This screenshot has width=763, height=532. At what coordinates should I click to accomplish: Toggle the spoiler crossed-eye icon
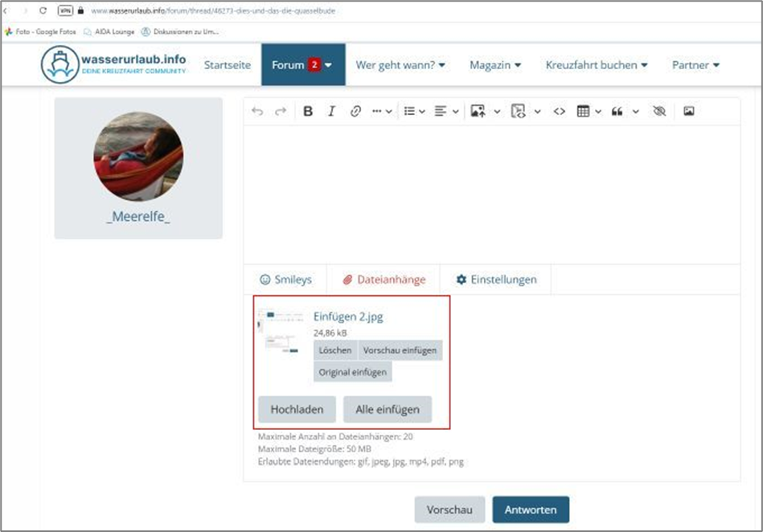coord(659,112)
